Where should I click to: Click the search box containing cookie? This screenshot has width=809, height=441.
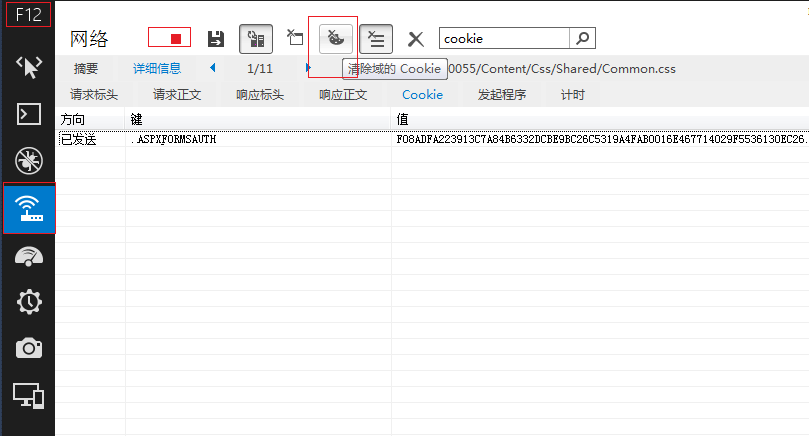pos(504,39)
